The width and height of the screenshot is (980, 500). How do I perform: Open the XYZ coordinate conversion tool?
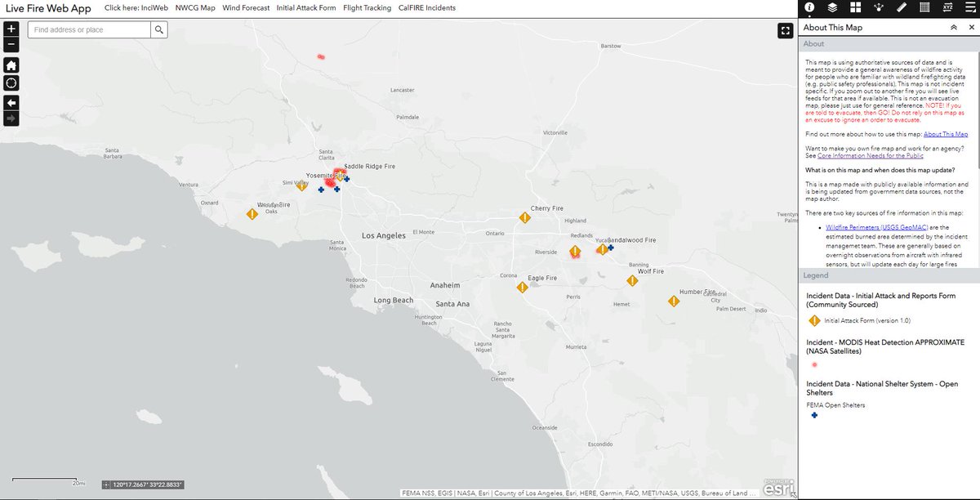tap(947, 8)
